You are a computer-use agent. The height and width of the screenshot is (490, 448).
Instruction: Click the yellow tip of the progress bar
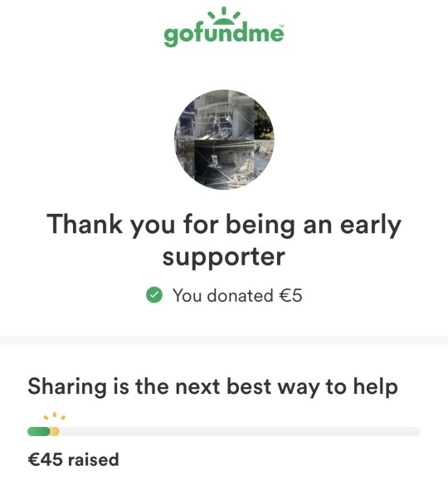point(55,432)
